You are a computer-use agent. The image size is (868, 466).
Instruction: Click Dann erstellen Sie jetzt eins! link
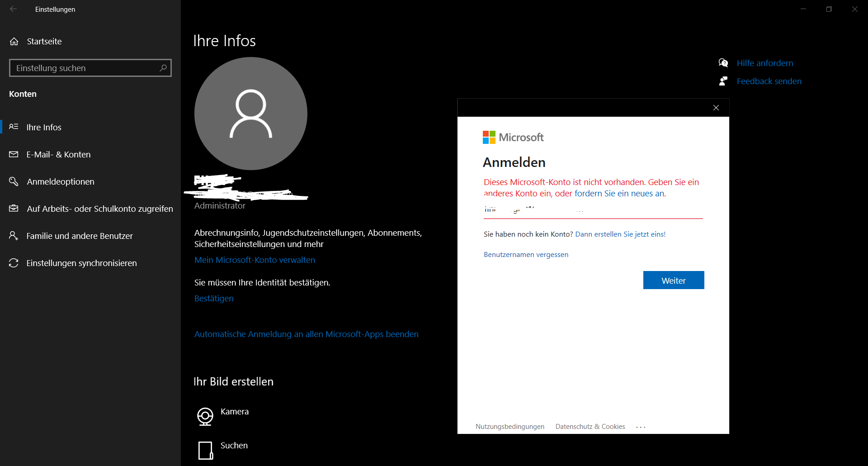click(x=620, y=234)
